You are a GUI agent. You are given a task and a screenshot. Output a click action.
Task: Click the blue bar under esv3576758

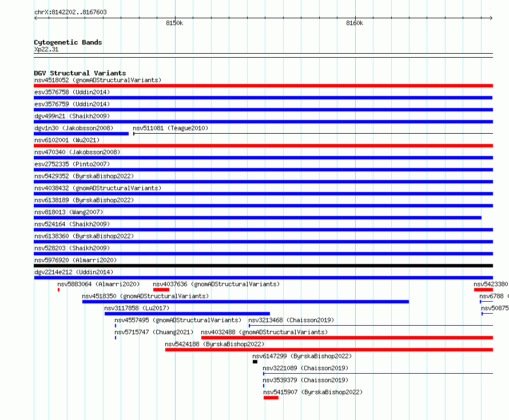coord(263,98)
